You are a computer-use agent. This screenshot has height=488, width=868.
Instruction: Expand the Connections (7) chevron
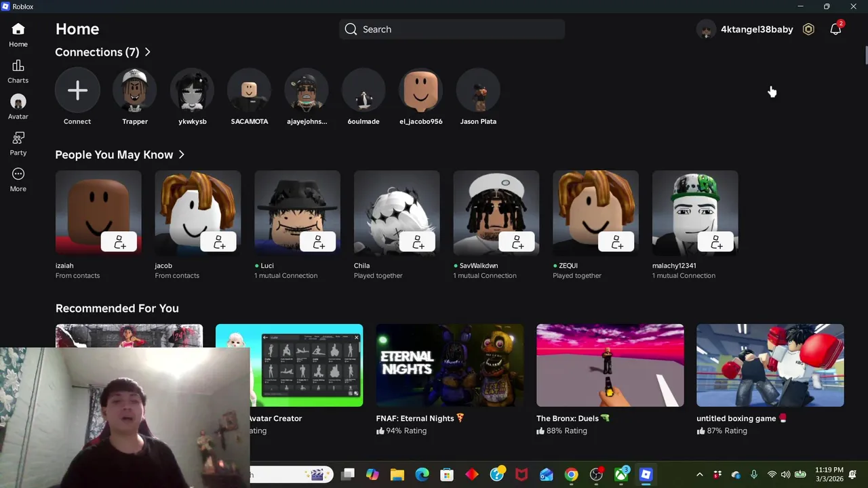click(148, 52)
